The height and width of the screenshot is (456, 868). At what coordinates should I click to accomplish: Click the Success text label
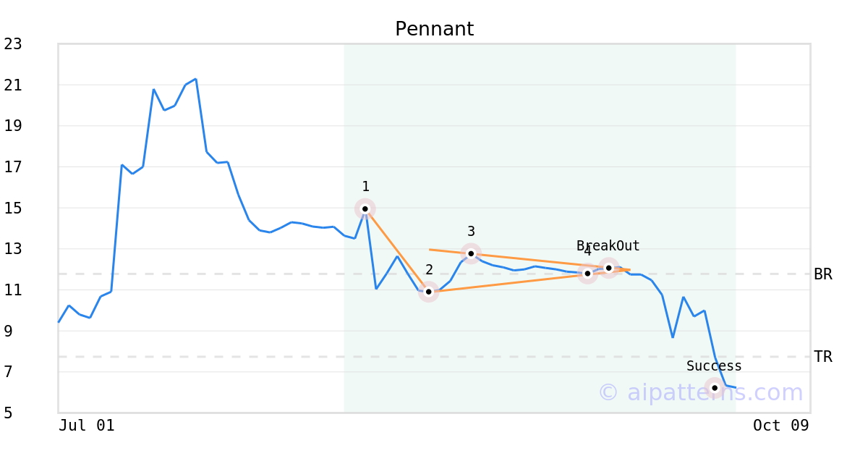714,366
